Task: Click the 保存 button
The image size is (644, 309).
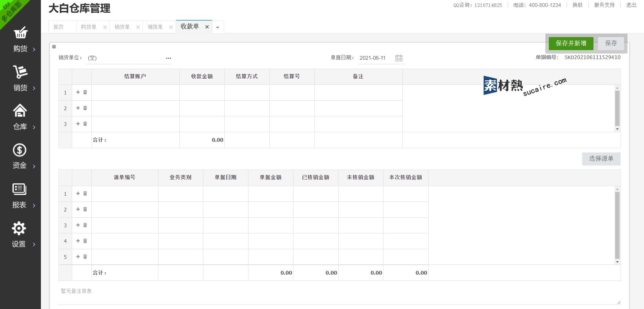Action: coord(611,43)
